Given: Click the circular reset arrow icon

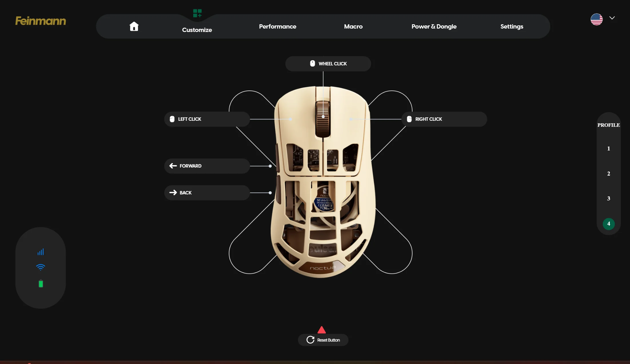Looking at the screenshot, I should pyautogui.click(x=310, y=340).
